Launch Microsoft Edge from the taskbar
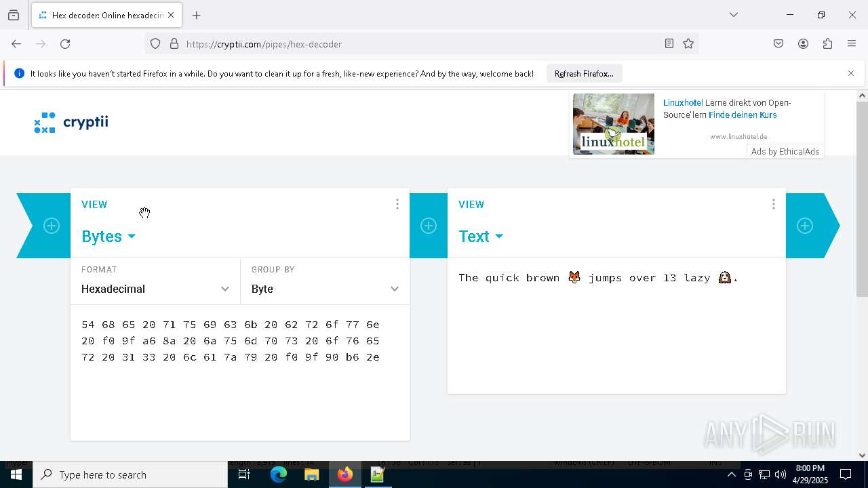The width and height of the screenshot is (868, 488). pos(279,474)
